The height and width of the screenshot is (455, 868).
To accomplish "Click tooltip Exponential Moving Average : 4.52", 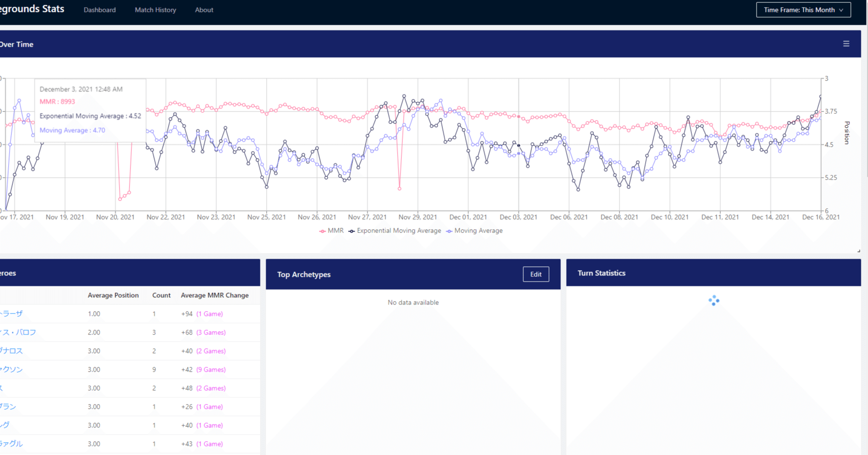I will click(90, 116).
